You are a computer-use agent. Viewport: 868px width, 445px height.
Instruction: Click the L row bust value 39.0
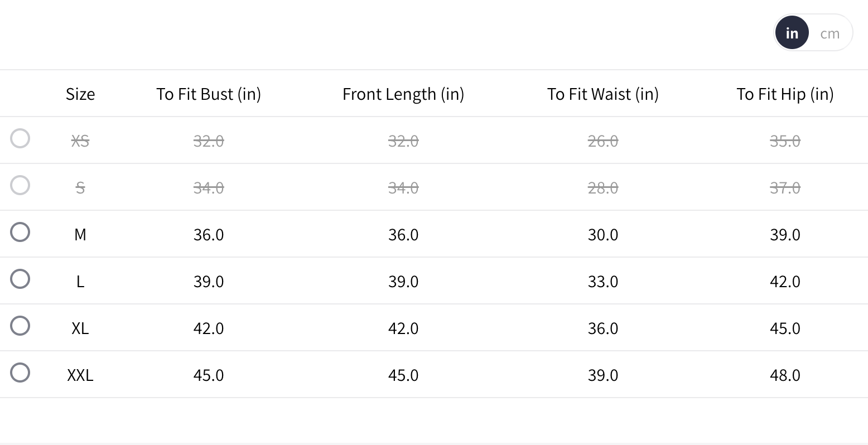coord(209,281)
